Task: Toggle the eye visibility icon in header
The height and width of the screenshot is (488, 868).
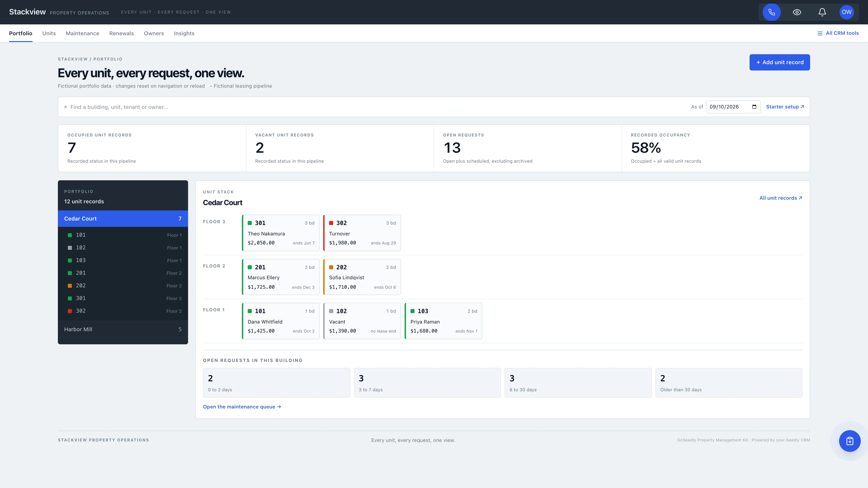Action: pyautogui.click(x=797, y=12)
